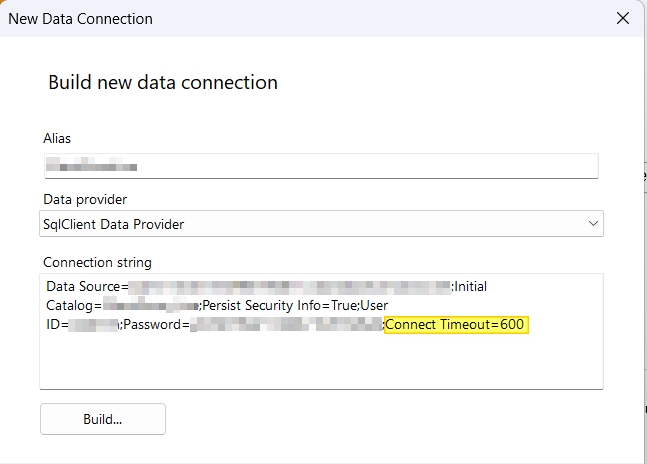
Task: Click the "Build new data connection" heading
Action: [x=162, y=82]
